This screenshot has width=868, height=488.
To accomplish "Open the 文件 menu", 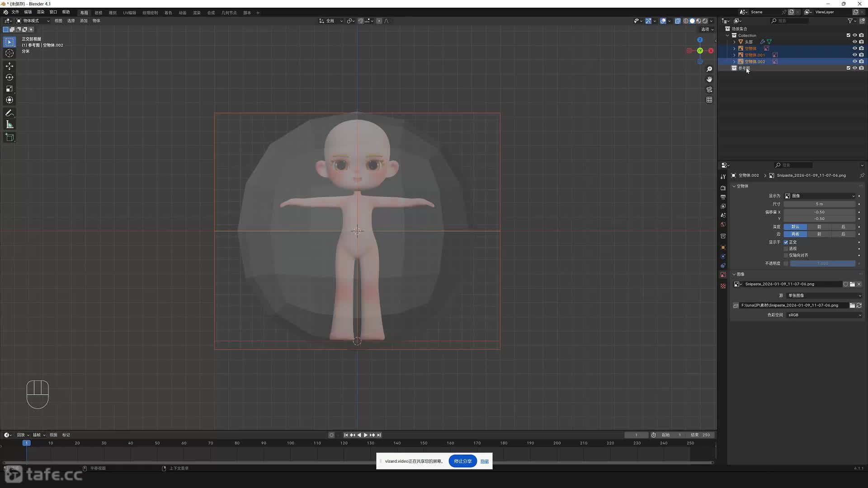I will (x=15, y=12).
